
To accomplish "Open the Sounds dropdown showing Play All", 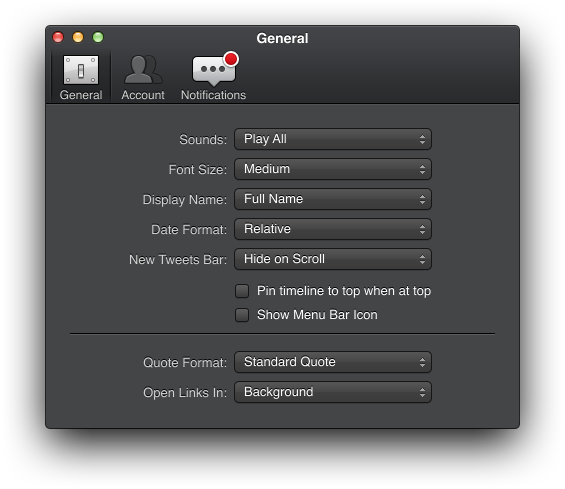I will click(333, 139).
